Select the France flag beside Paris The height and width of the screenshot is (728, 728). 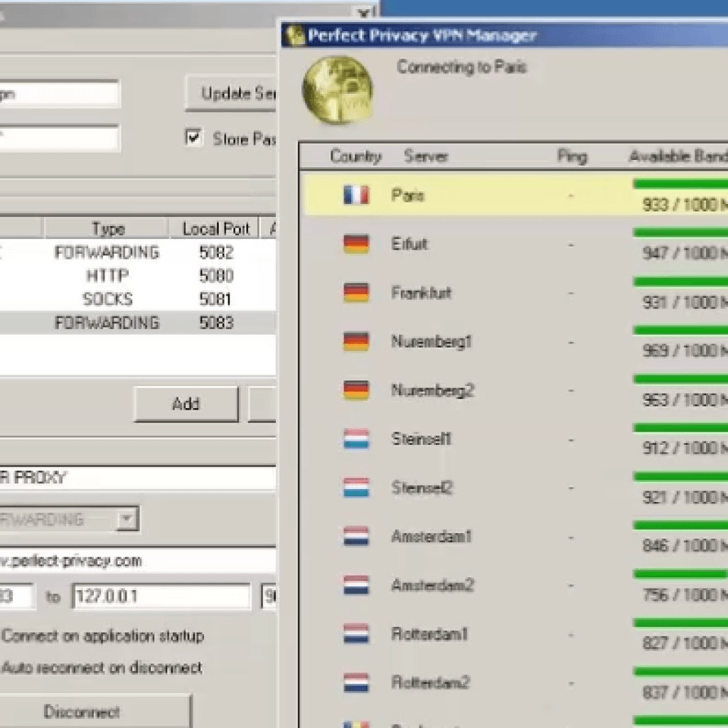point(356,195)
